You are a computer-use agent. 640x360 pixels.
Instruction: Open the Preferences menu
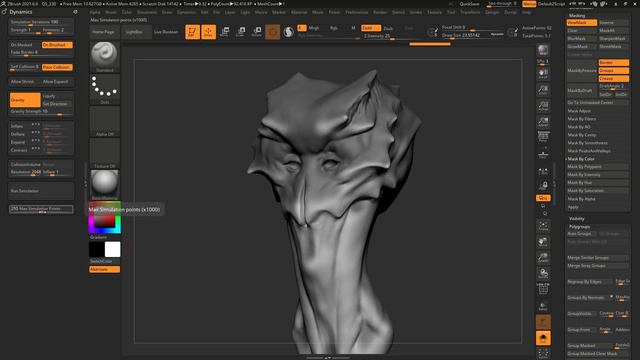pos(357,12)
